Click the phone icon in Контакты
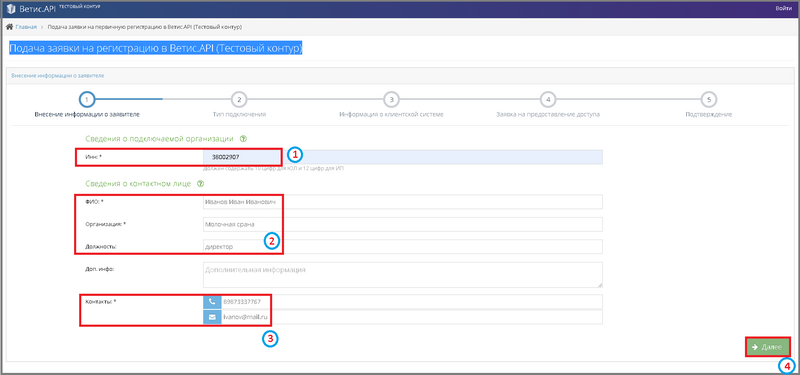 coord(212,302)
